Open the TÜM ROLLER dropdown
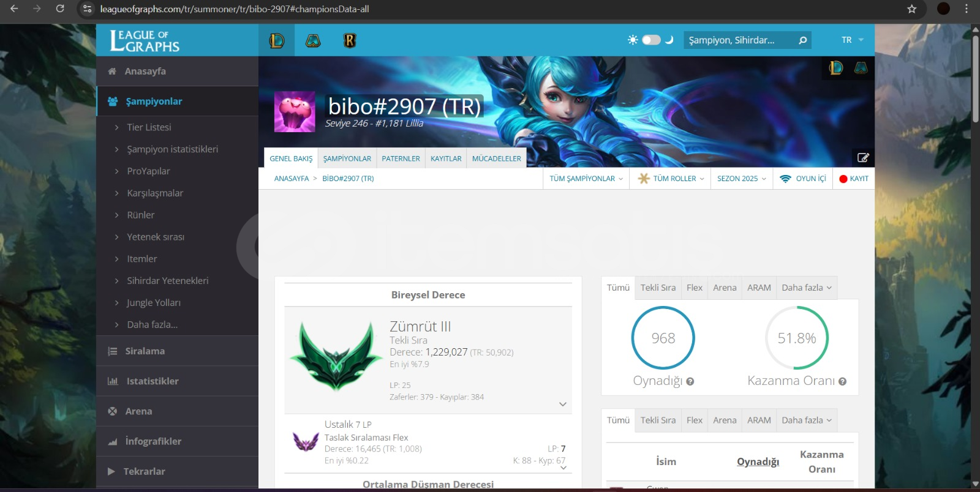 670,179
